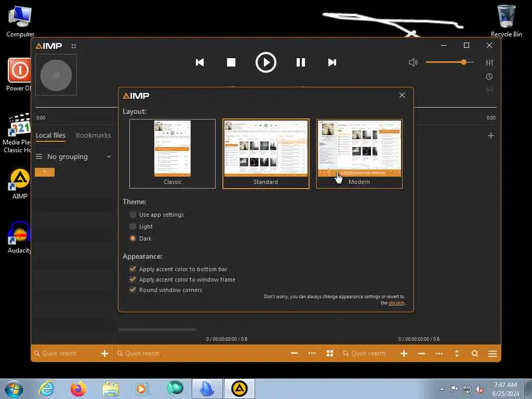Click the grouping list hamburger icon
The image size is (532, 399).
39,157
